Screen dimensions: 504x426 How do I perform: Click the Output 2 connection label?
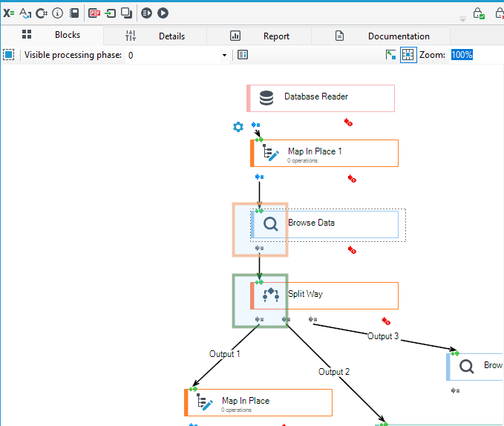[x=333, y=372]
